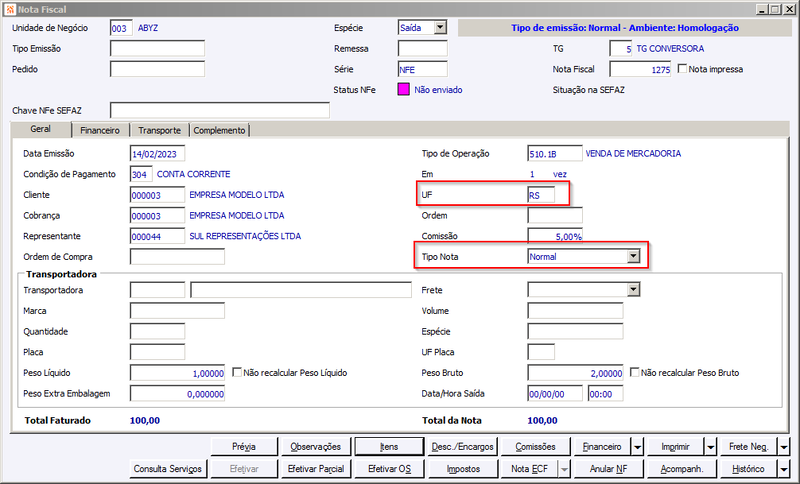Click the Acompanh. button
Screen dimensions: 800x484
click(682, 469)
